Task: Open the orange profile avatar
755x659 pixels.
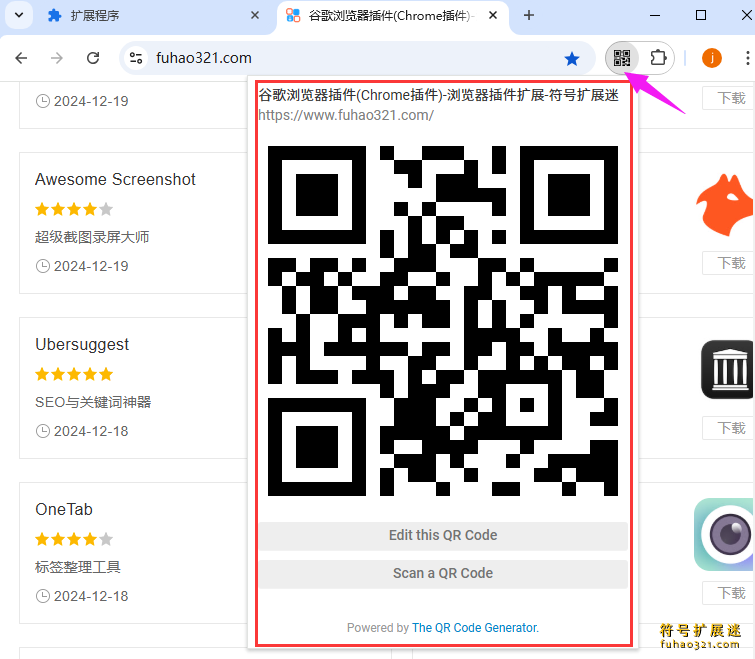Action: tap(711, 58)
